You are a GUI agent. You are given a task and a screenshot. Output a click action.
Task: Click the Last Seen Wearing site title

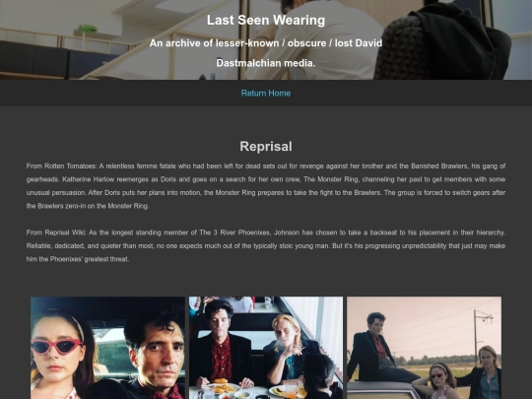(266, 20)
